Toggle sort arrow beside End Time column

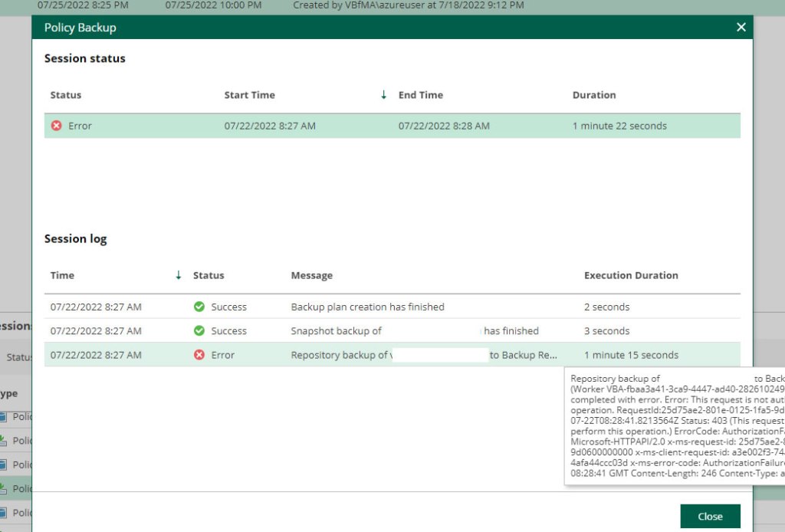(x=383, y=95)
